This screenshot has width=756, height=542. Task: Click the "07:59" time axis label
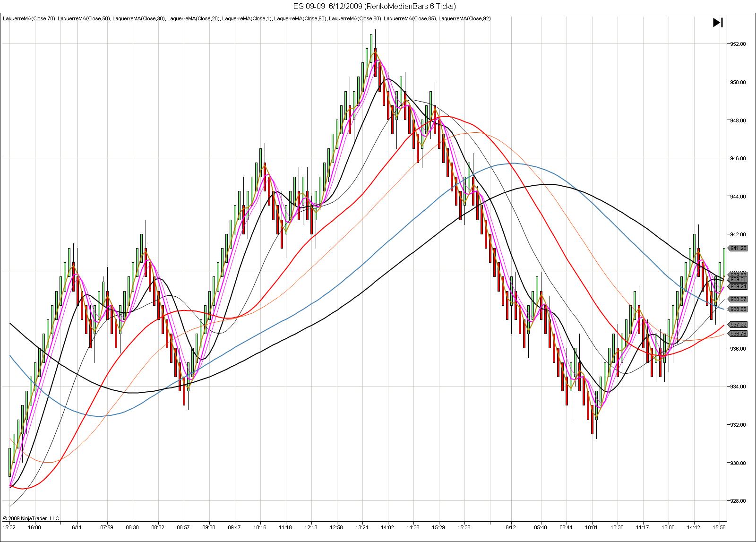pos(107,527)
